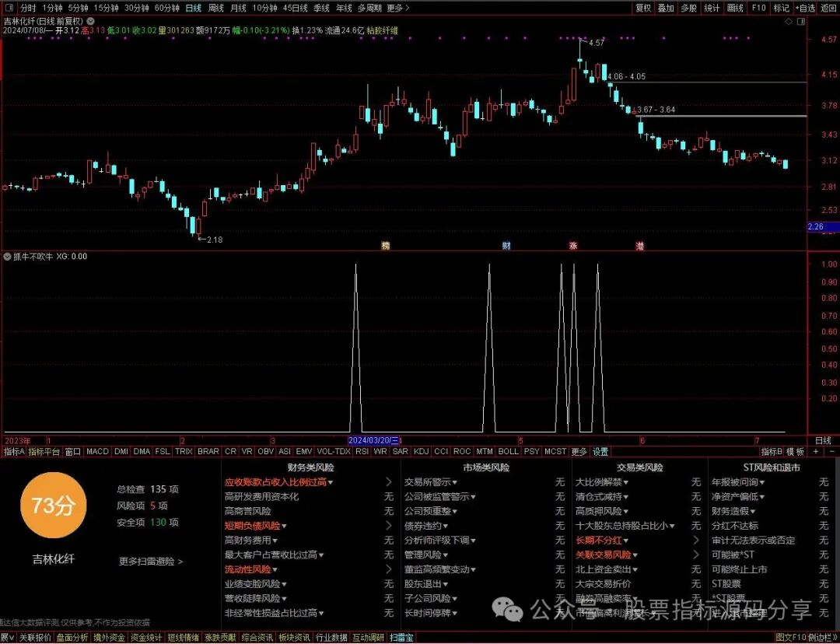Click the 榜 marker on the chart
Screen dimensions: 840x644
[386, 246]
